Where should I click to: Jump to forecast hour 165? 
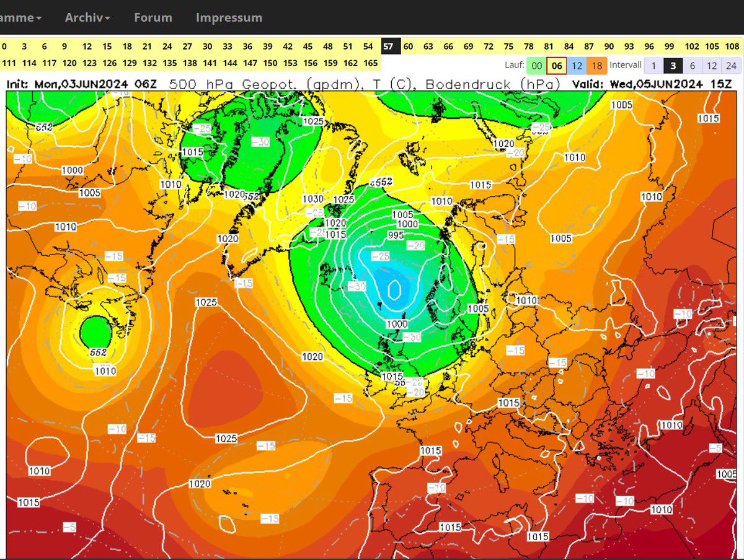371,63
